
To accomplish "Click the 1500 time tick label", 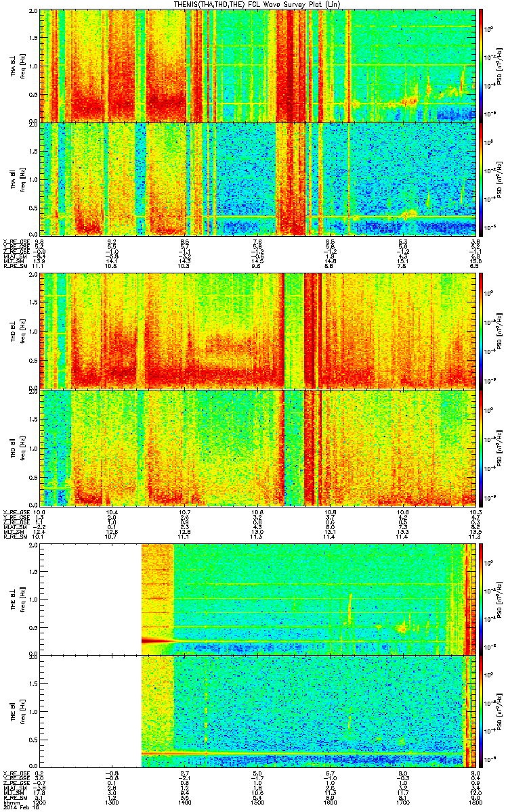I will tap(257, 803).
